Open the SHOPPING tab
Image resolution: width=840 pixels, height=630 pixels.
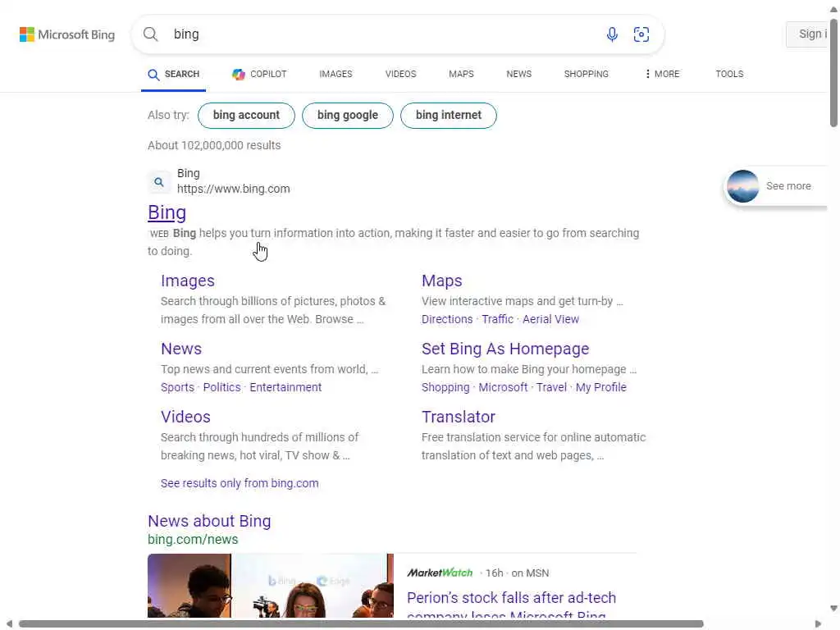click(586, 74)
